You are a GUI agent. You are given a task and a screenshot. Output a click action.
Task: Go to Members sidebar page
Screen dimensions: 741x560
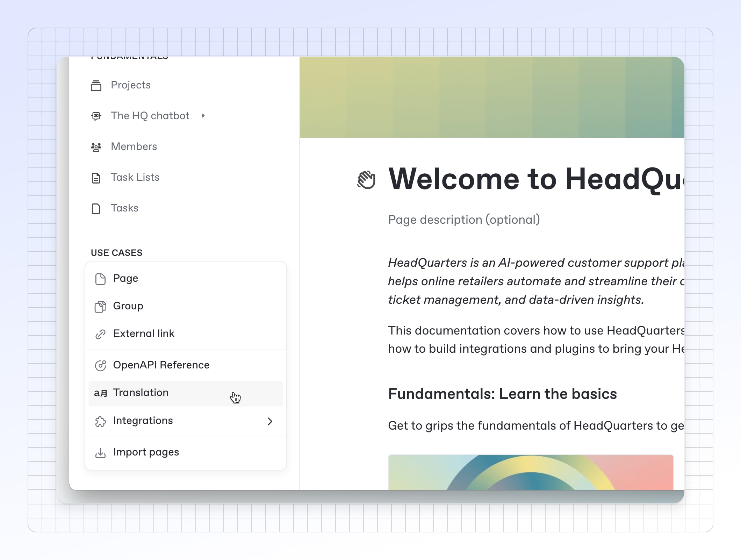[x=134, y=146]
